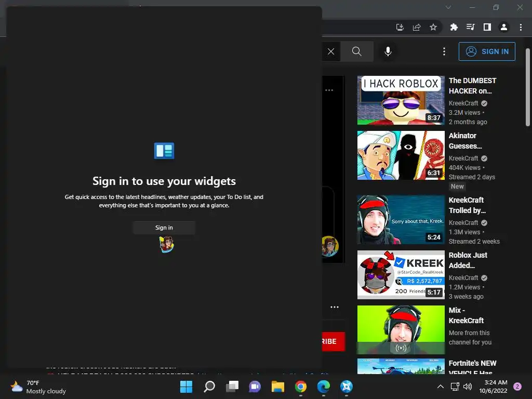Open Chrome profile avatar menu

coord(504,27)
